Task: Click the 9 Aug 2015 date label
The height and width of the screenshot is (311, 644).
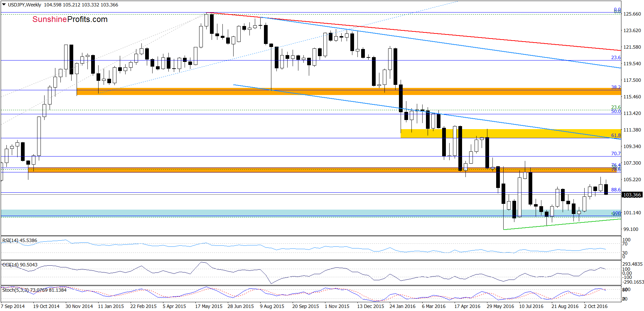Action: [x=272, y=306]
